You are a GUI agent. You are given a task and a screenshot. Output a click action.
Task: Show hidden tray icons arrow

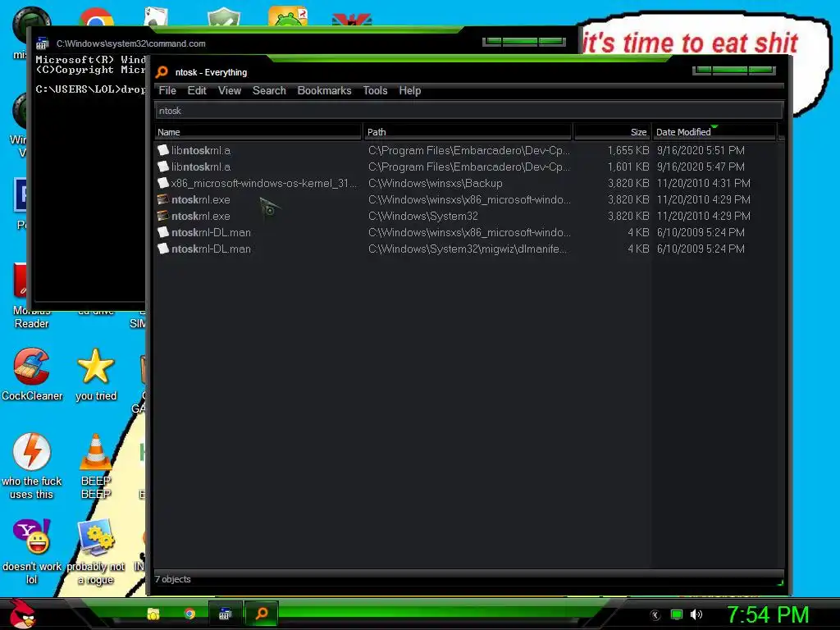[x=655, y=615]
